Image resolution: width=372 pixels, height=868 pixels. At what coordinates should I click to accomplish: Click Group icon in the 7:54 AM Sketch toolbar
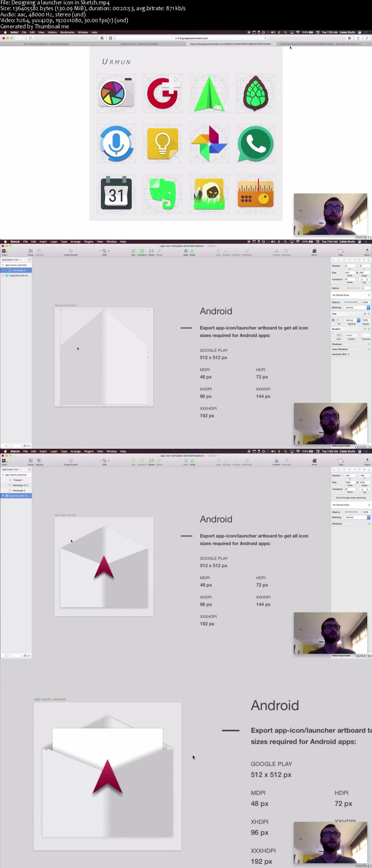point(31,252)
